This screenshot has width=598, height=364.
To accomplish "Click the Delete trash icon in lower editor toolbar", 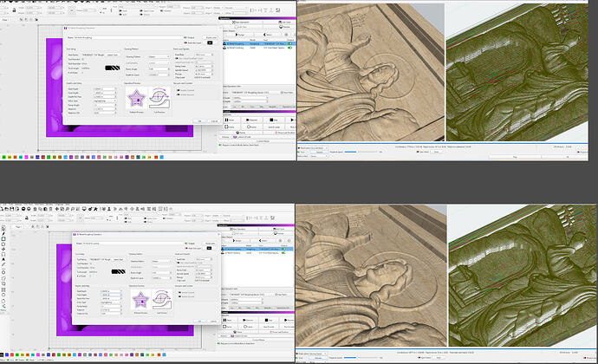I will (51, 209).
